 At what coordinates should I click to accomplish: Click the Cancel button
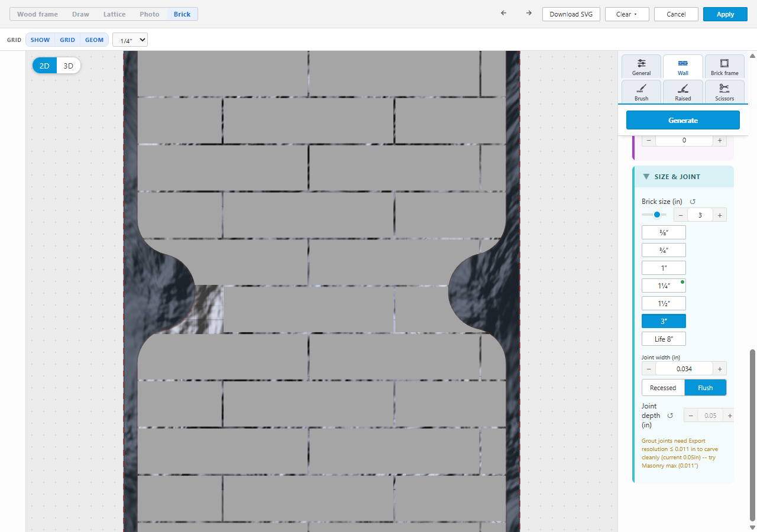676,14
